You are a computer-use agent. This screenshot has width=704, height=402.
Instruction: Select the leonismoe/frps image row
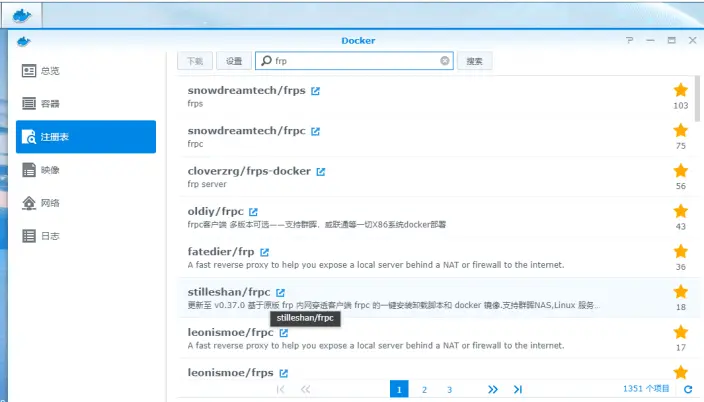pyautogui.click(x=438, y=370)
